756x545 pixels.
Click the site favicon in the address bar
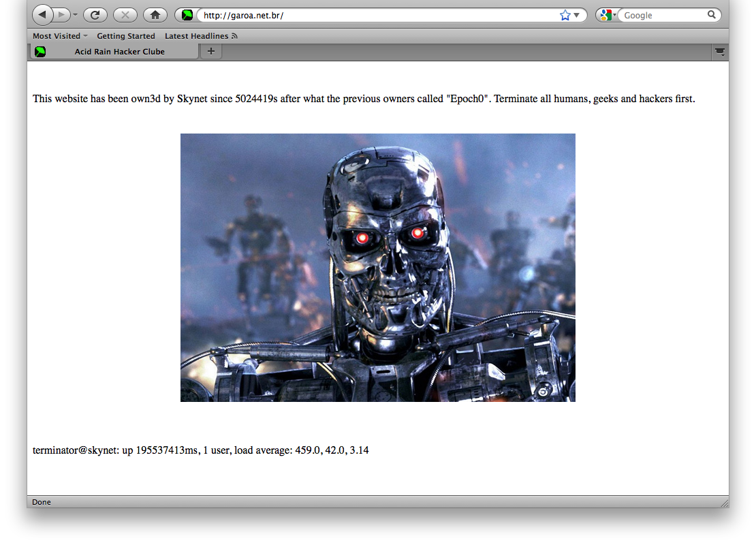coord(187,15)
